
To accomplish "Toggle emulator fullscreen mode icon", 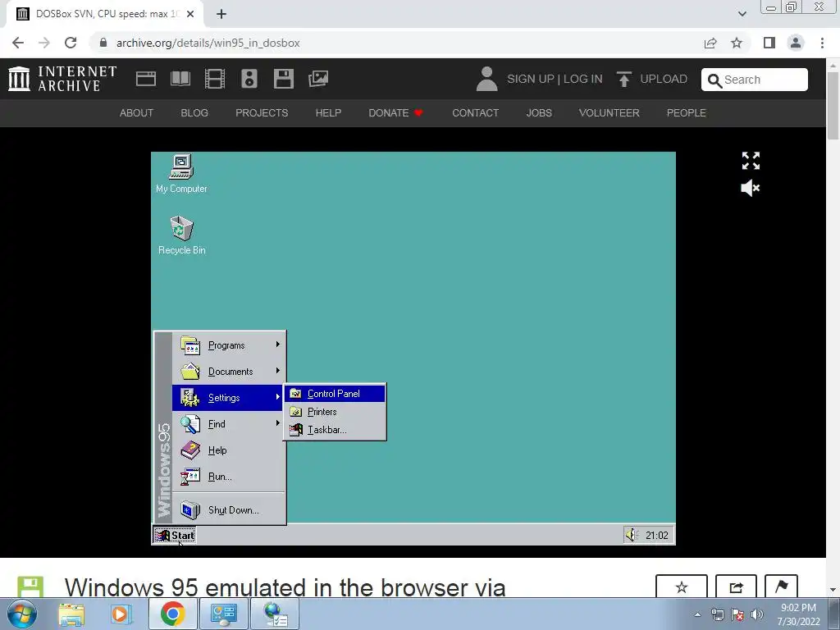I will coord(751,161).
